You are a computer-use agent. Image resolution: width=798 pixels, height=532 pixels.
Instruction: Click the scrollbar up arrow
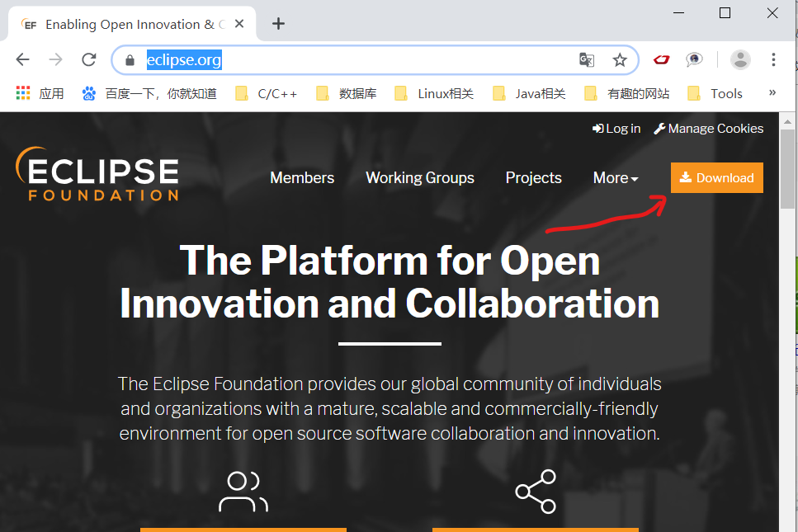787,121
